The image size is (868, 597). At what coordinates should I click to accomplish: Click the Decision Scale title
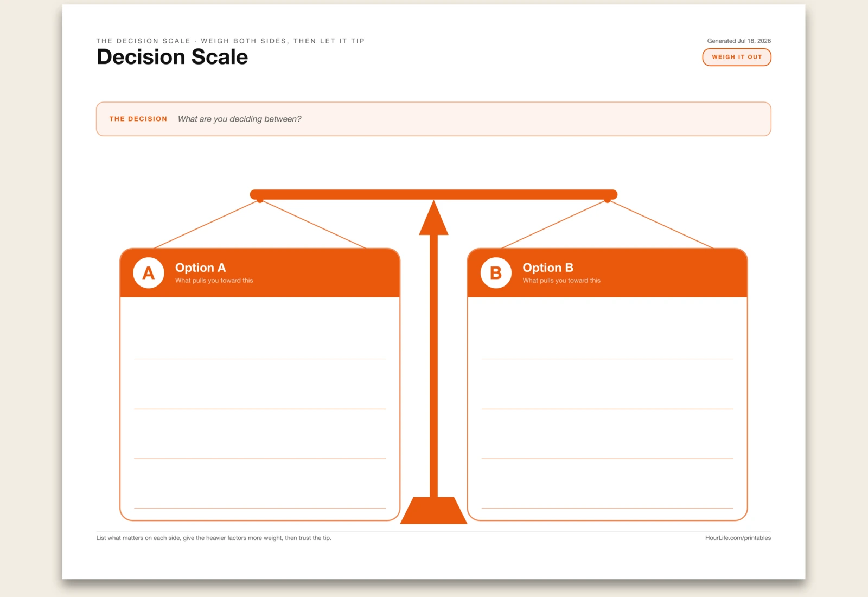click(172, 57)
